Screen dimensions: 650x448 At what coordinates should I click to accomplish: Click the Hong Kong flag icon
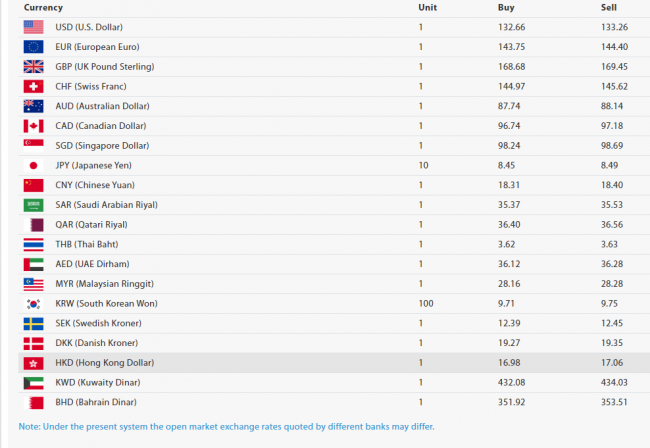(x=33, y=362)
